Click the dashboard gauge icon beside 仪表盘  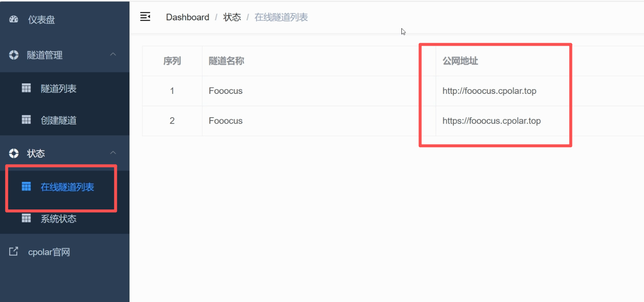click(14, 19)
